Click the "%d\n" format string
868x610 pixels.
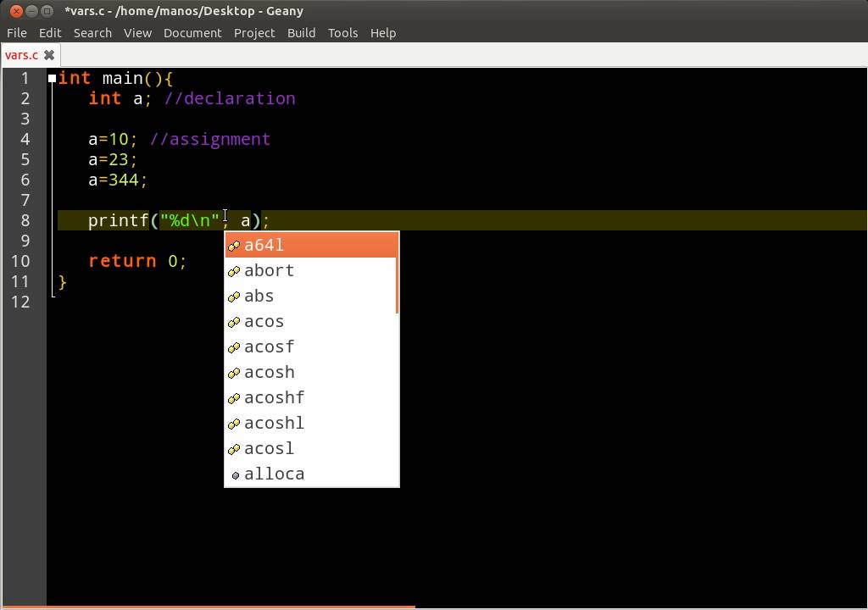pyautogui.click(x=190, y=220)
